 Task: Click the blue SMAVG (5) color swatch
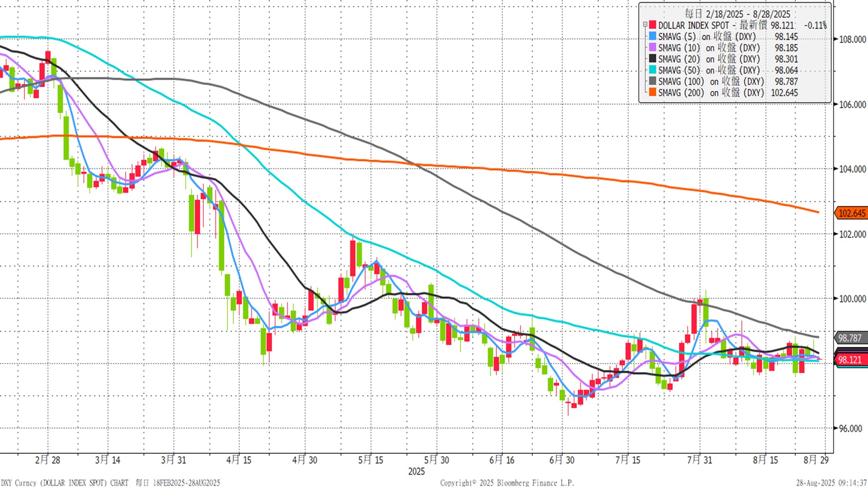pyautogui.click(x=653, y=36)
